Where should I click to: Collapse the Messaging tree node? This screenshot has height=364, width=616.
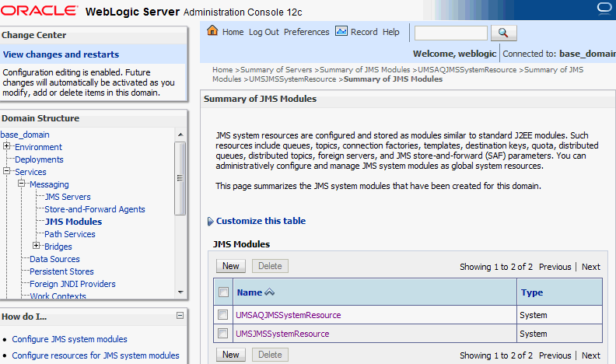[21, 184]
